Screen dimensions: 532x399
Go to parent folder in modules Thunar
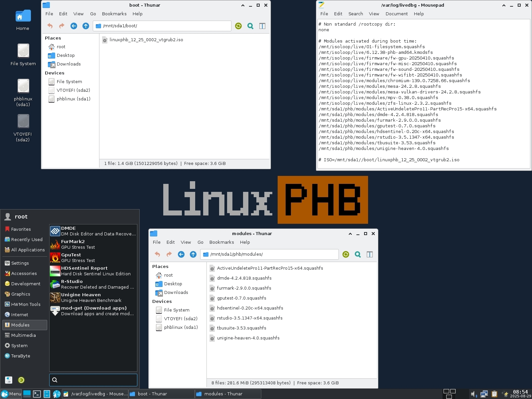[x=193, y=254]
